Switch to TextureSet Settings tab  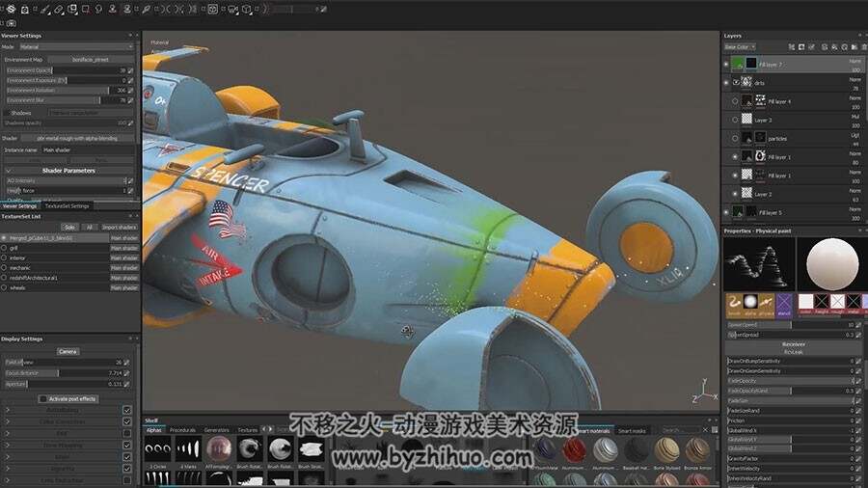click(67, 205)
